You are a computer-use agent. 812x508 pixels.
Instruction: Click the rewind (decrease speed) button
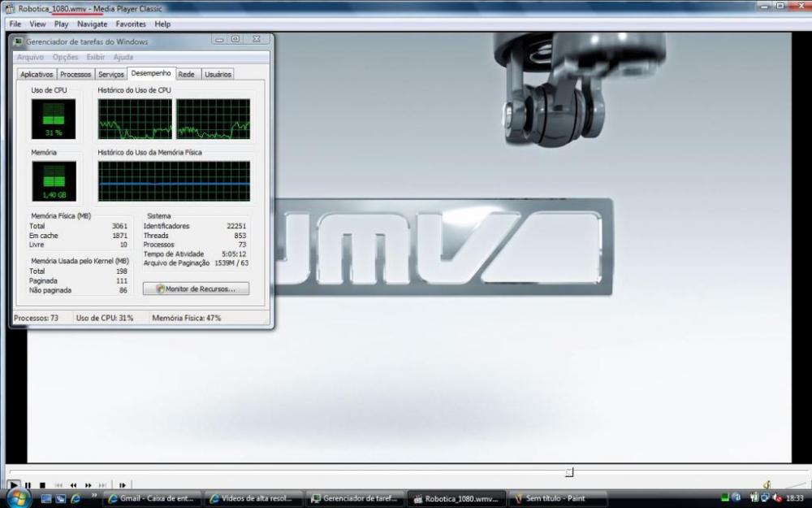coord(73,485)
